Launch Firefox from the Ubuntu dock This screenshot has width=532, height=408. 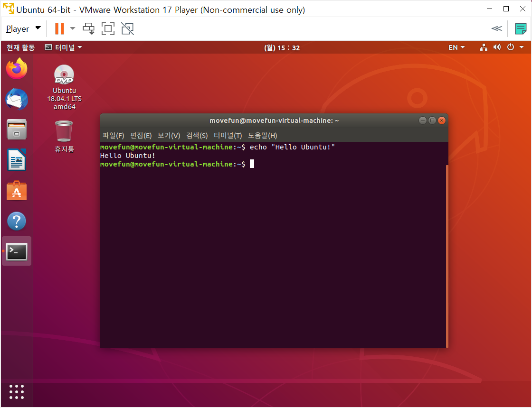coord(17,68)
